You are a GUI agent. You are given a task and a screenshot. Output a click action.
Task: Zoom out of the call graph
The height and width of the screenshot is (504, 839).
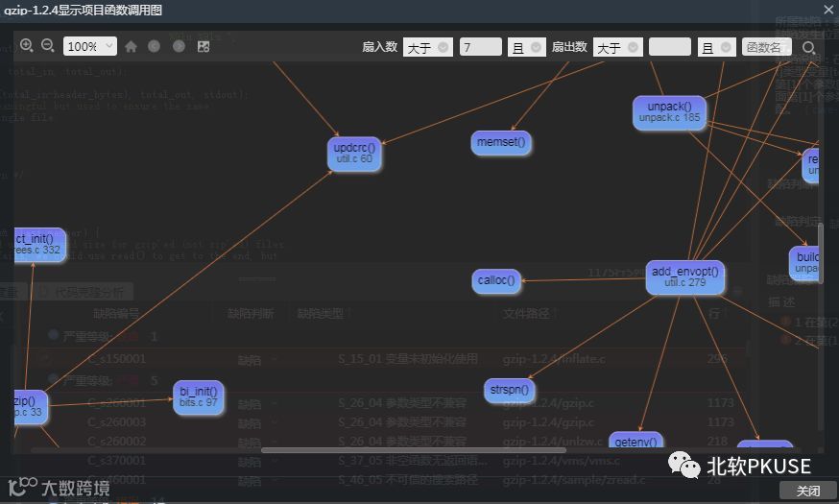(48, 46)
